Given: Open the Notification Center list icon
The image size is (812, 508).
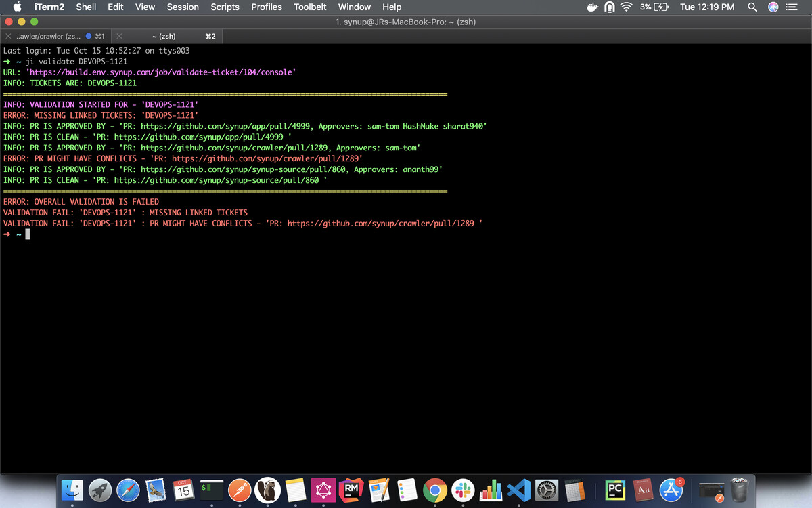Looking at the screenshot, I should 792,7.
